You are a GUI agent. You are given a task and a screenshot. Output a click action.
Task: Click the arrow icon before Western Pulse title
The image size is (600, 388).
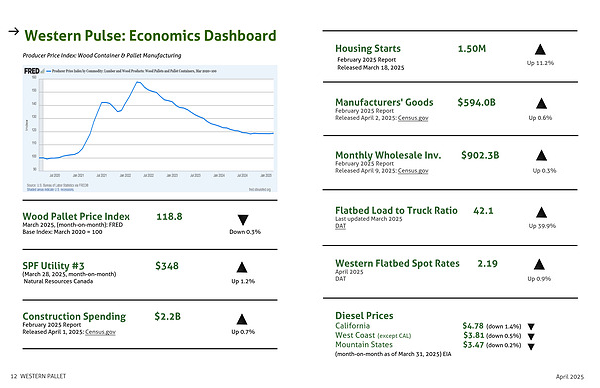14,31
